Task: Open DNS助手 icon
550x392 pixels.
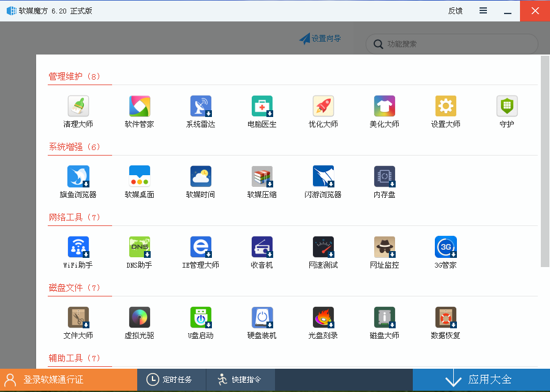Action: [140, 253]
